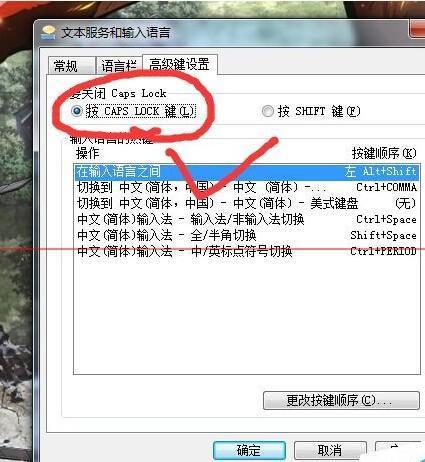Select the Ctrl+COMMA hotkey list row

coord(246,187)
